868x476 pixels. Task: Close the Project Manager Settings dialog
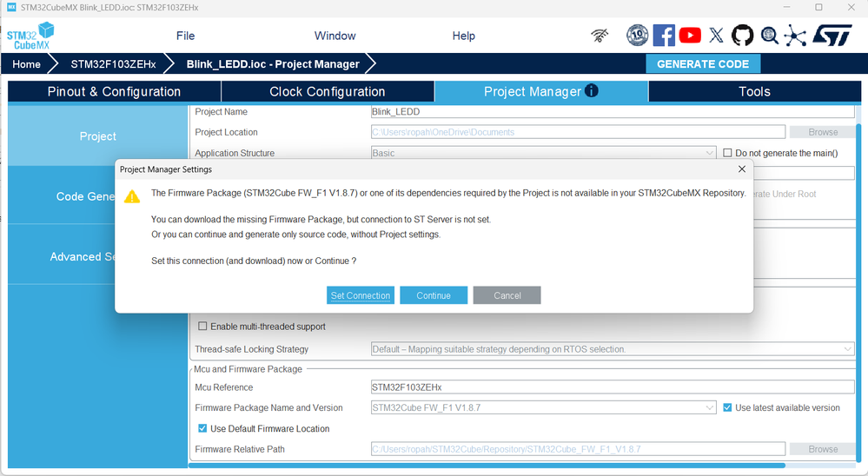pyautogui.click(x=742, y=169)
